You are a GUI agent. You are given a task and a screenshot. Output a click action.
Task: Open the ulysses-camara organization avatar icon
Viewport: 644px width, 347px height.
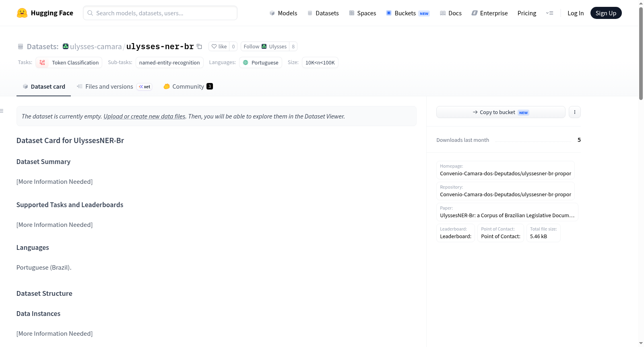(66, 46)
